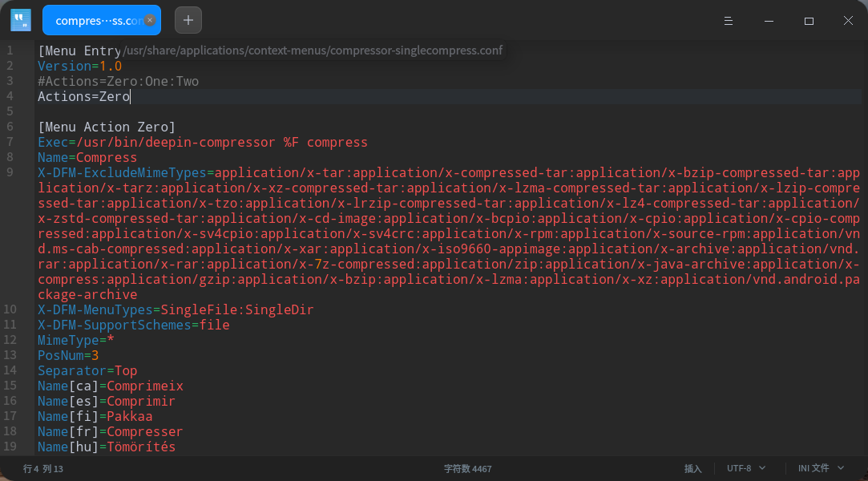Click line number 9 in the gutter
The image size is (868, 481).
[x=10, y=172]
